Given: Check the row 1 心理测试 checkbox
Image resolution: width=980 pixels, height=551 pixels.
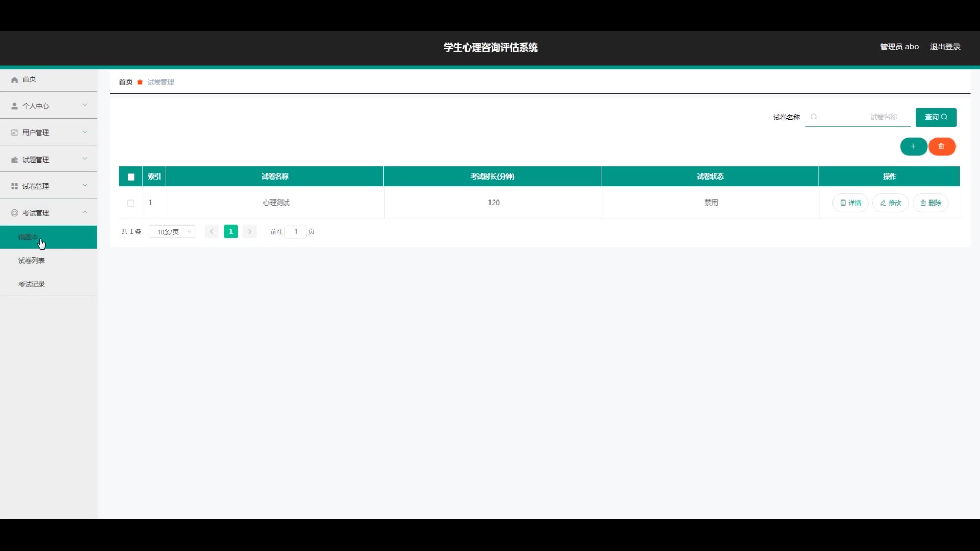Looking at the screenshot, I should [131, 203].
